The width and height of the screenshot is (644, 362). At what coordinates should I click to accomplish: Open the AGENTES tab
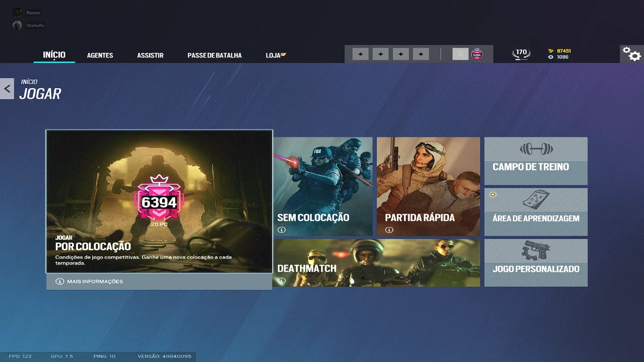100,55
